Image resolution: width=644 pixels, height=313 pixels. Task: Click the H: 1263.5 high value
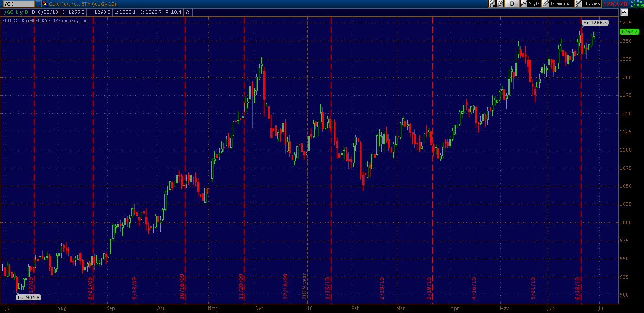coord(99,12)
